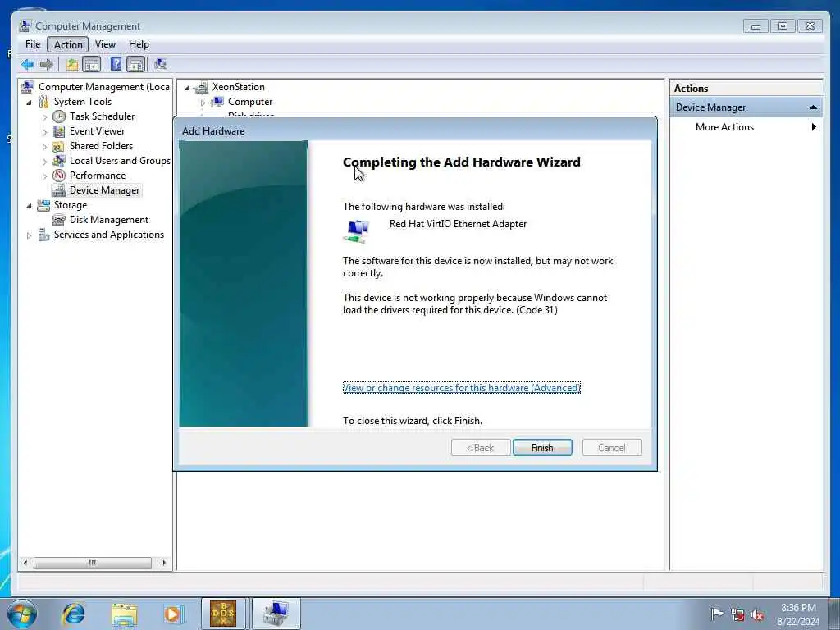Open the Action menu
Screen dimensions: 840x630
click(x=68, y=44)
